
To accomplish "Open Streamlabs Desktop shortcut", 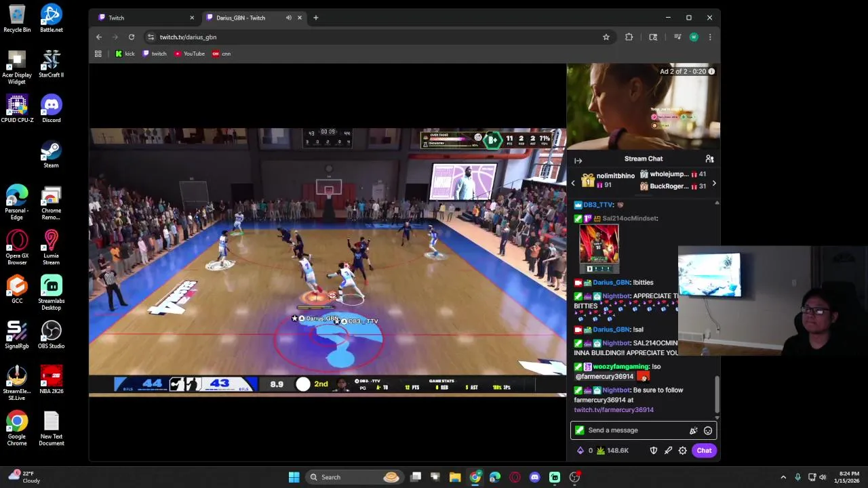I will [x=51, y=293].
